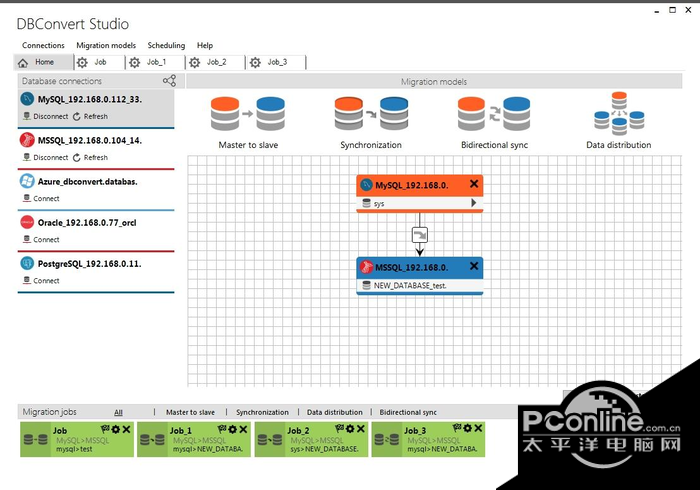The width and height of the screenshot is (700, 490).
Task: Click the share connections icon
Action: coord(169,81)
